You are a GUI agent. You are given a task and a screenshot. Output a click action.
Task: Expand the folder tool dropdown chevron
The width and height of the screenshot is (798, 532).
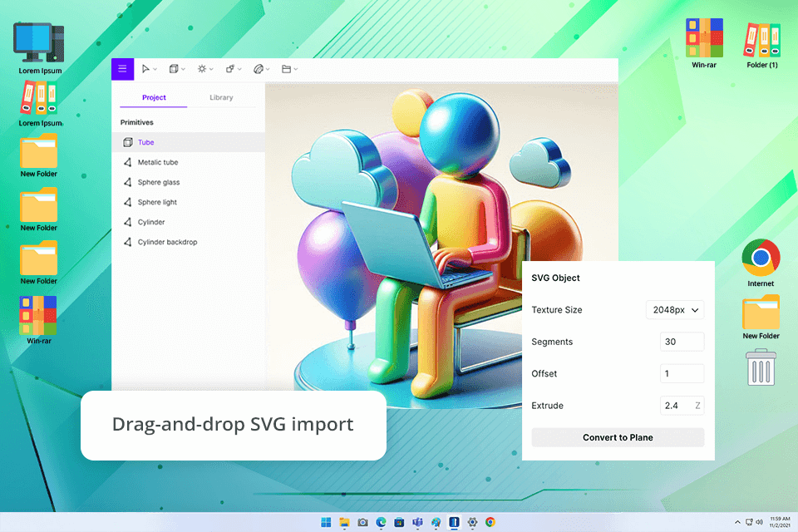click(296, 69)
